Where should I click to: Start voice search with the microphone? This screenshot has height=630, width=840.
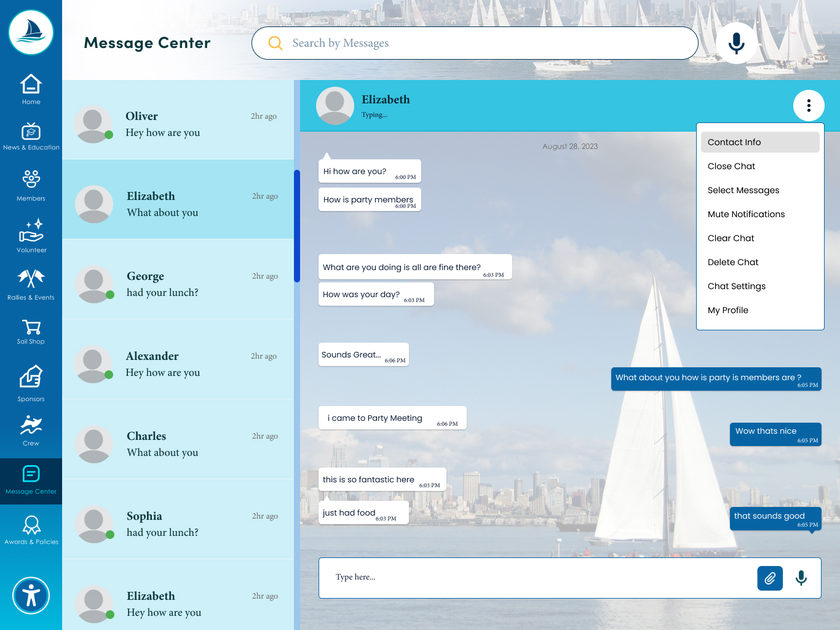click(x=736, y=43)
